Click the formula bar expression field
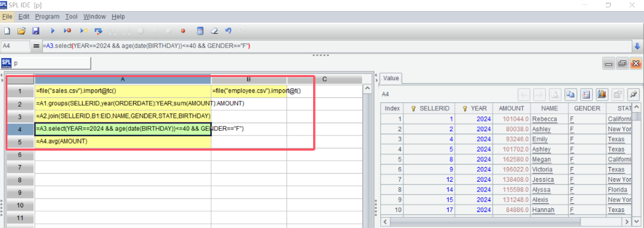644x228 pixels. pos(336,46)
